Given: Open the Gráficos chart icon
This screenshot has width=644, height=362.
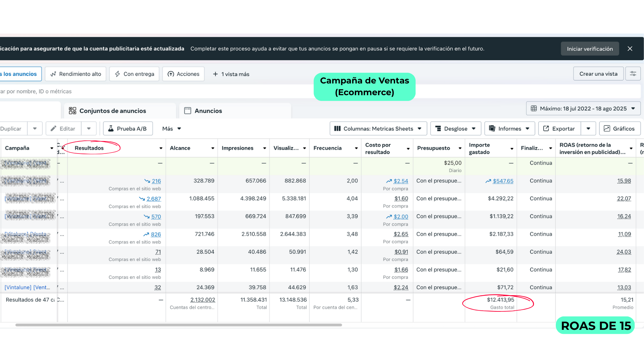Looking at the screenshot, I should pyautogui.click(x=607, y=129).
